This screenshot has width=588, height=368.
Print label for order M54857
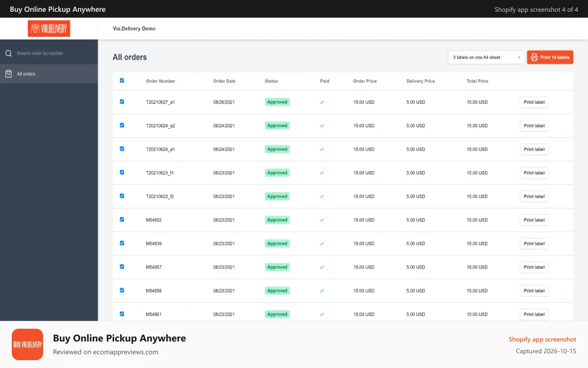(534, 267)
